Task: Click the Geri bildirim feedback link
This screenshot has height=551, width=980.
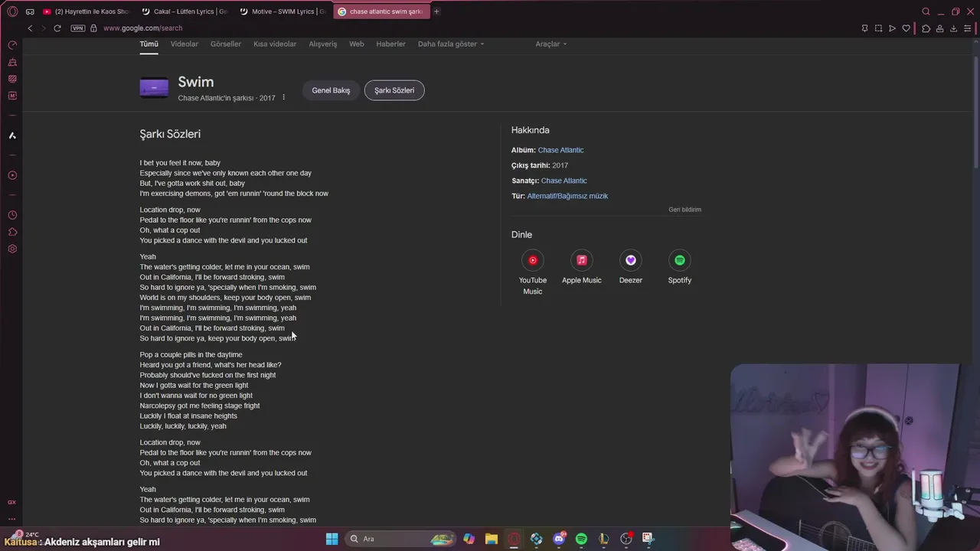Action: pyautogui.click(x=684, y=209)
